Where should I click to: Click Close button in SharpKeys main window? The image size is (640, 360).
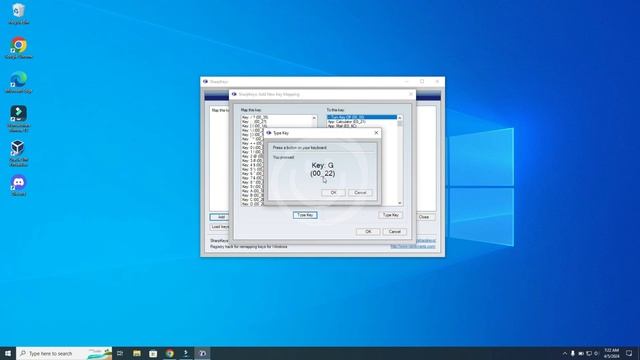[x=424, y=217]
